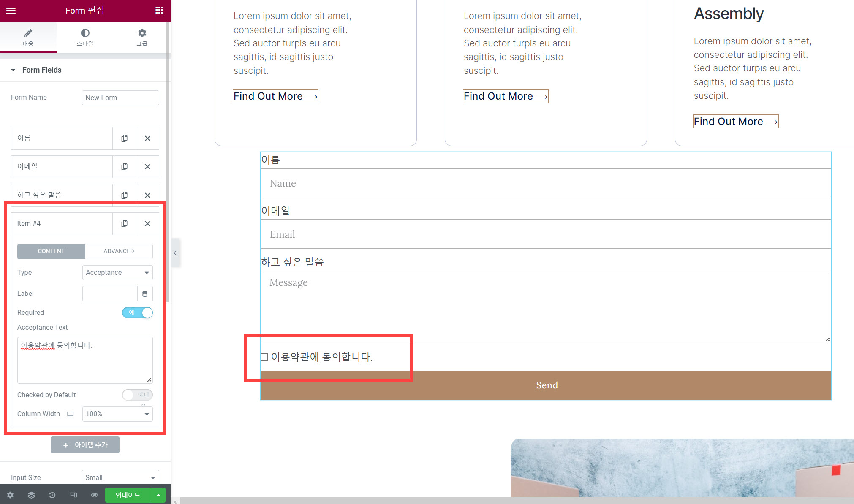
Task: Open the Navigator layers icon
Action: [31, 495]
